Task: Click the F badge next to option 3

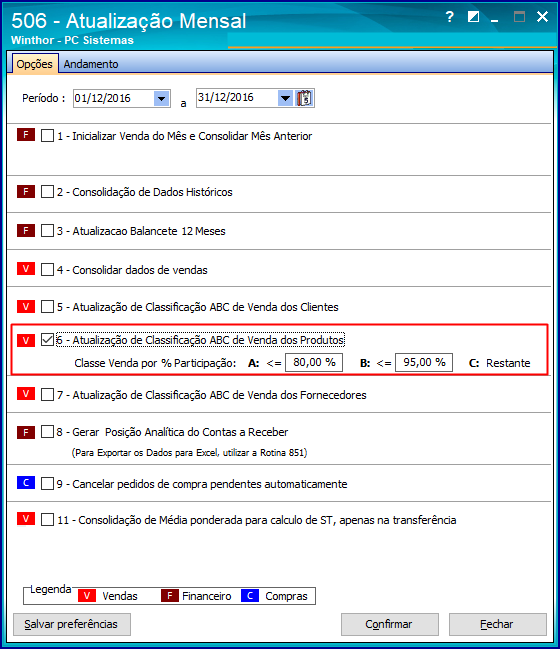Action: (26, 230)
